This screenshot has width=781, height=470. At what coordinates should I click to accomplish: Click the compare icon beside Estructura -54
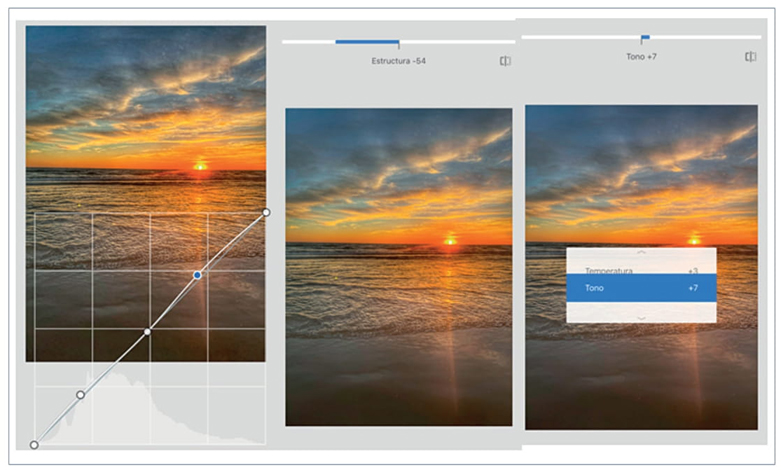[x=505, y=61]
